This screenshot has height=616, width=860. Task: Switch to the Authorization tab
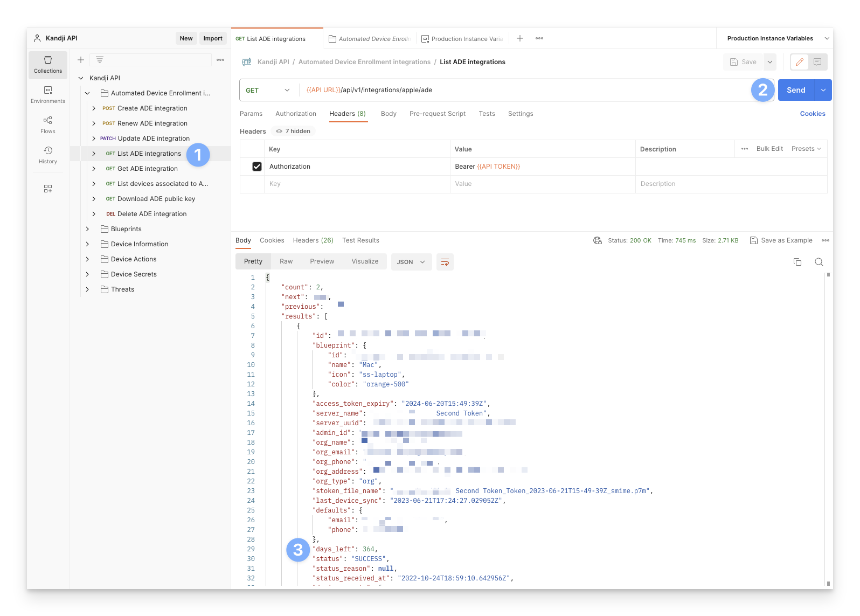point(296,114)
